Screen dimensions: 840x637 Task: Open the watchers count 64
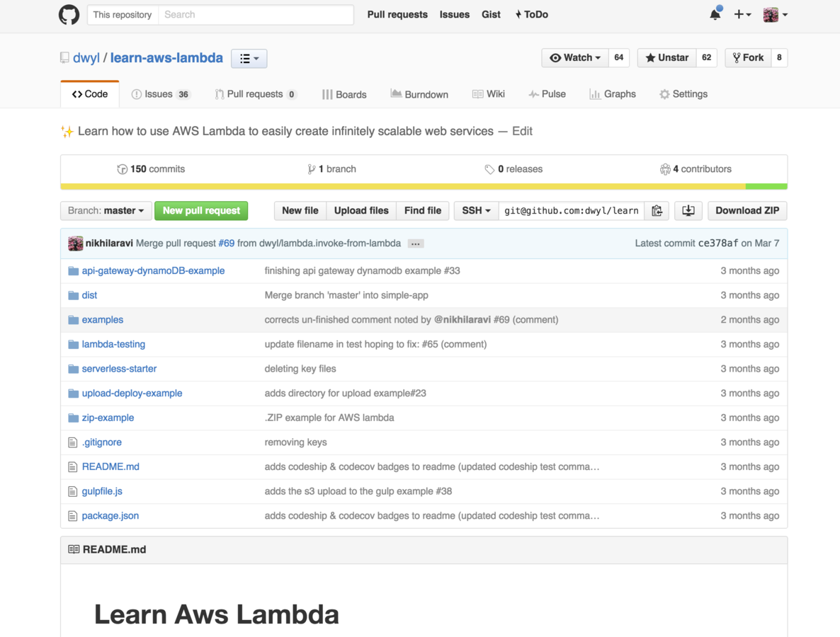pos(619,58)
